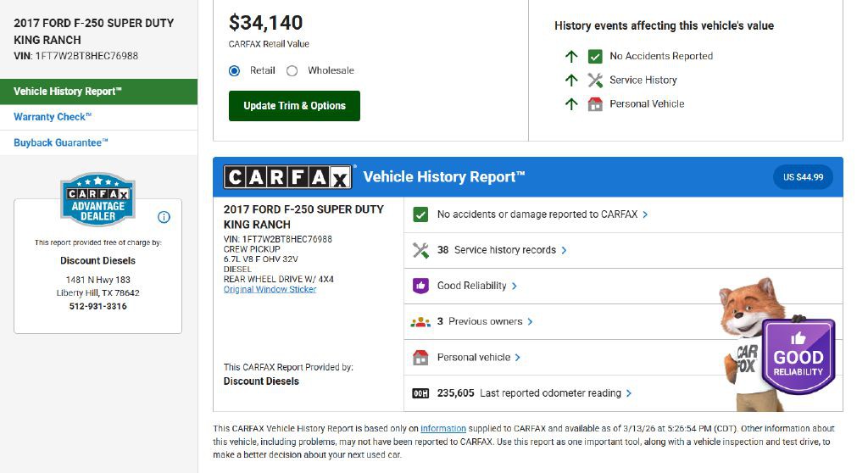Click the CARFAX logo in blue header

(x=287, y=177)
